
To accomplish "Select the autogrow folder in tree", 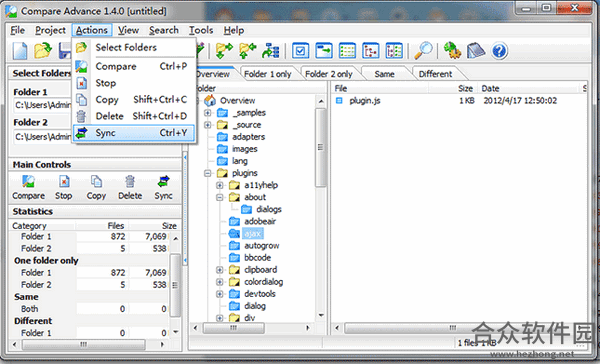I will 262,246.
